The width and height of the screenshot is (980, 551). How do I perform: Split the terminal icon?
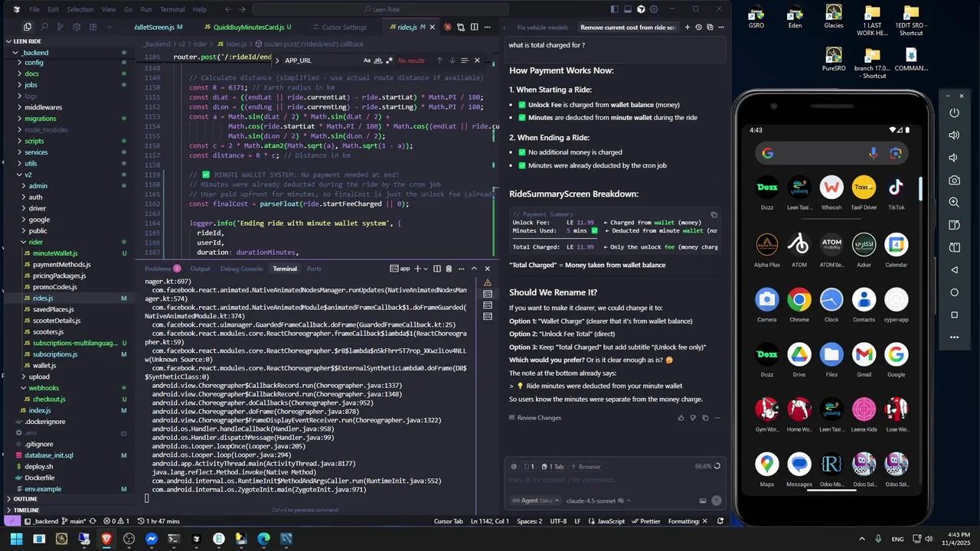[x=437, y=269]
